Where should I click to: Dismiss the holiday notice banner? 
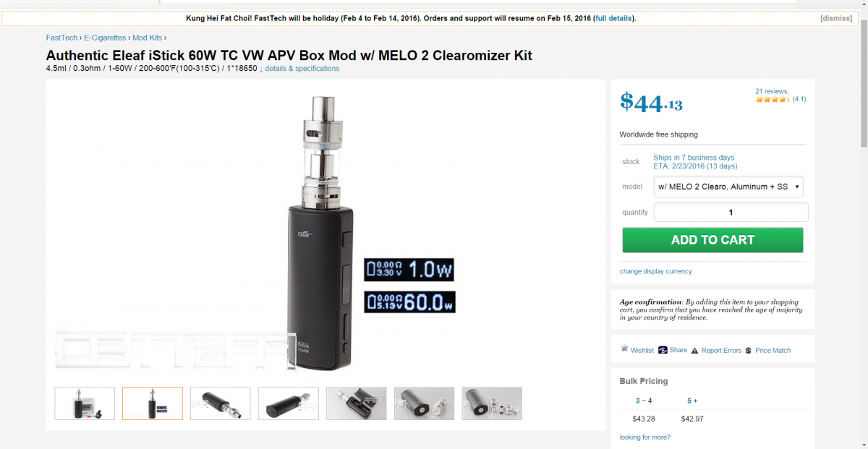tap(836, 18)
